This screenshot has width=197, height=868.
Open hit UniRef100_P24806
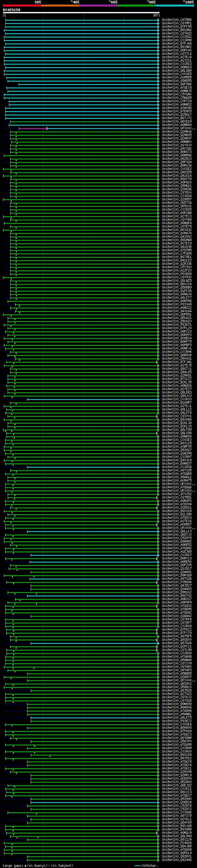click(x=177, y=843)
